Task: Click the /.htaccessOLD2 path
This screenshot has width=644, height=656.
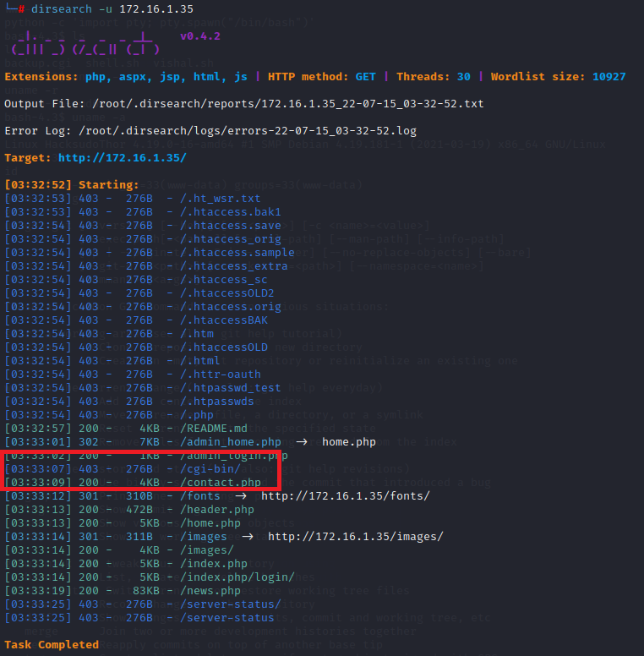Action: click(227, 293)
